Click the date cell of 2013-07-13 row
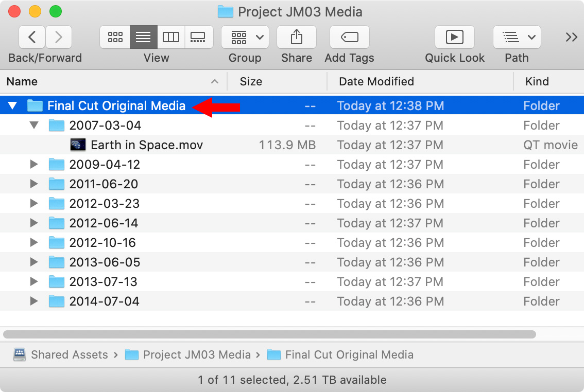The height and width of the screenshot is (392, 584). pyautogui.click(x=390, y=281)
